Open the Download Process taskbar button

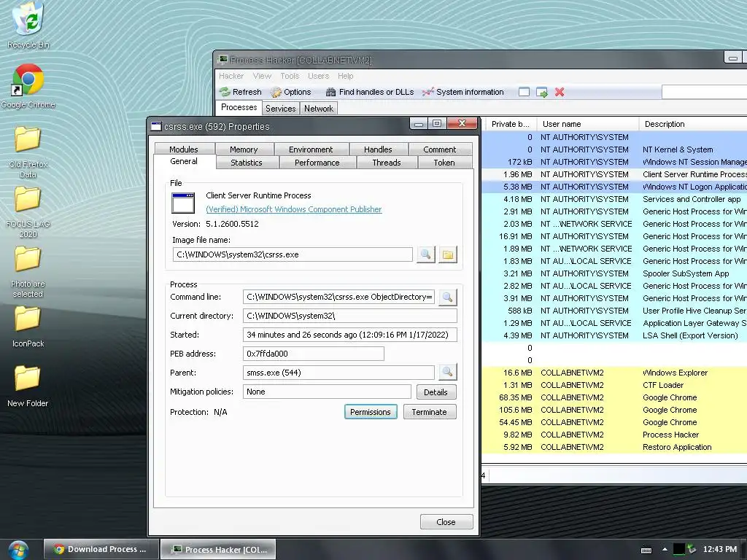pos(101,549)
